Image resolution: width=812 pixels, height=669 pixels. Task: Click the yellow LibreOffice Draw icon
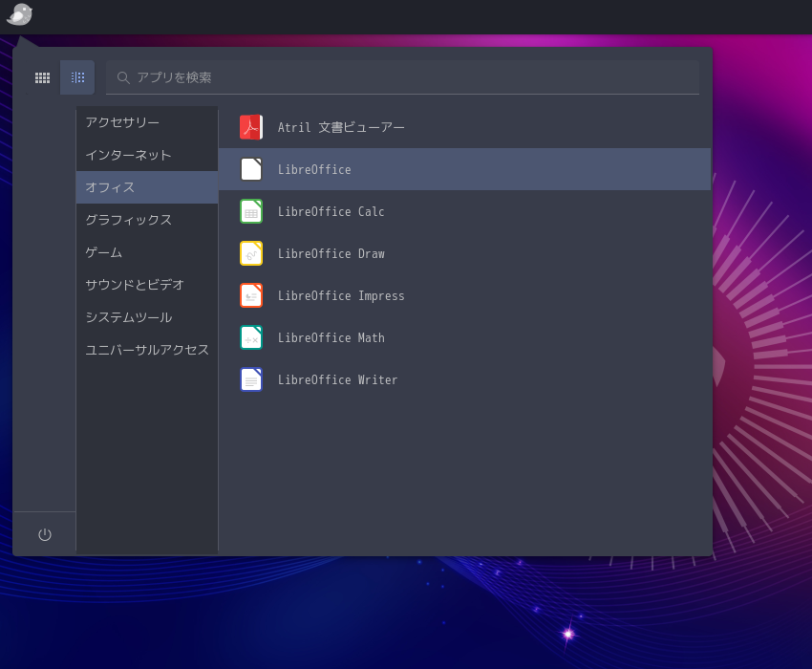(x=251, y=253)
